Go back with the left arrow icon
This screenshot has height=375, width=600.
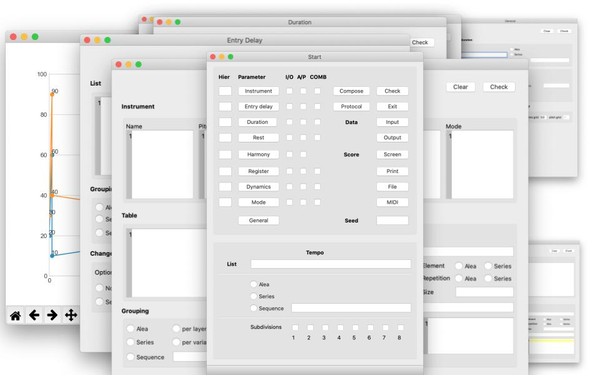(34, 315)
